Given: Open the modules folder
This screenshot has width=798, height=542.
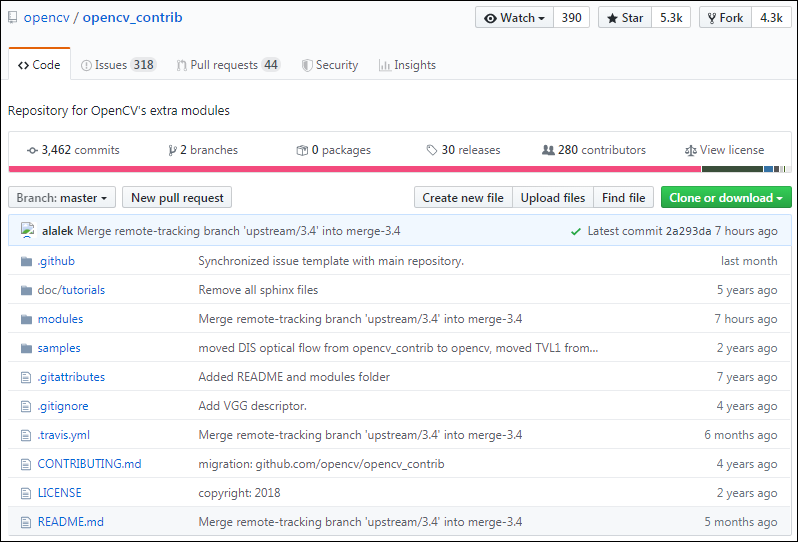Looking at the screenshot, I should (x=60, y=319).
